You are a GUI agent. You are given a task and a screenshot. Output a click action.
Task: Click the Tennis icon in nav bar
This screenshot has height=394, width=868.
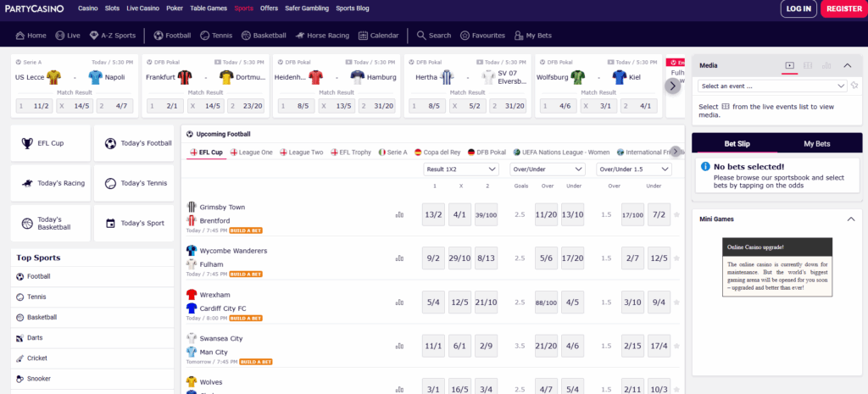click(205, 36)
